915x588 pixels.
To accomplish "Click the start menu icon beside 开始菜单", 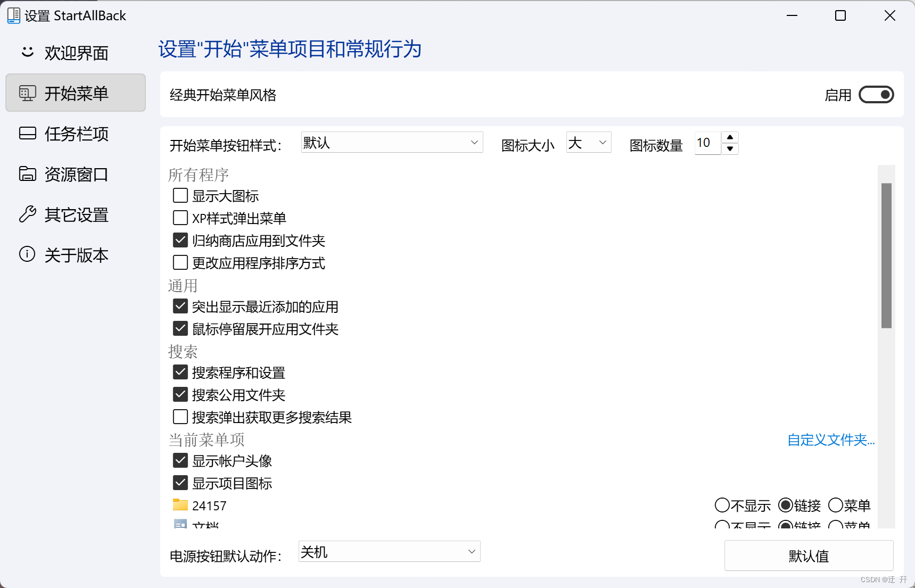I will [27, 93].
